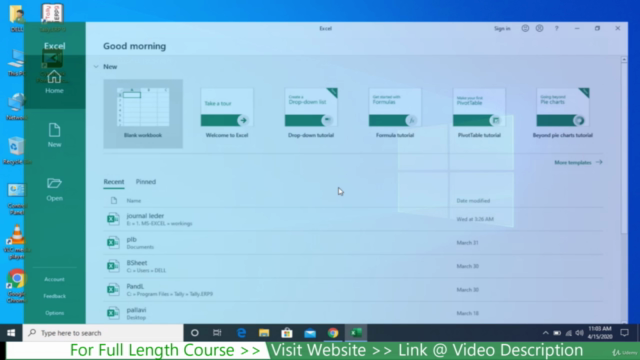Open the Beyond pie charts tutorial template
Viewport: 640px width, 360px height.
(x=563, y=113)
